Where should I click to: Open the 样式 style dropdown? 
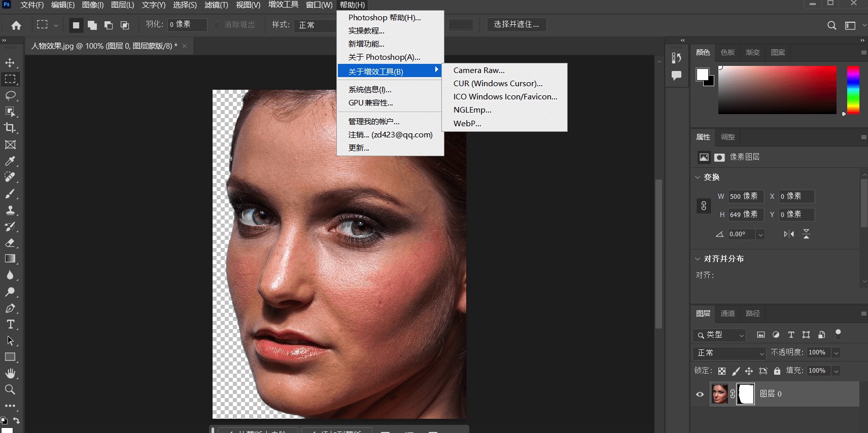coord(317,25)
